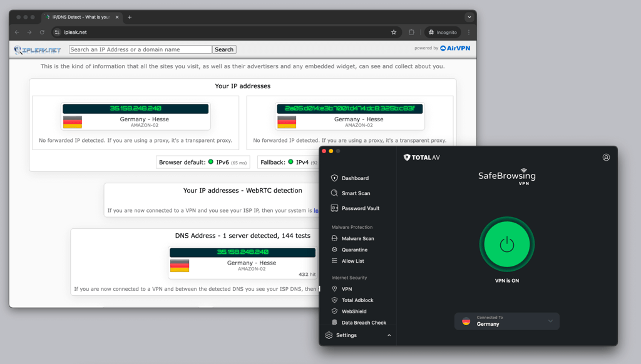Viewport: 641px width, 364px height.
Task: Click the ipleak.net address bar in Chrome
Action: pyautogui.click(x=226, y=33)
